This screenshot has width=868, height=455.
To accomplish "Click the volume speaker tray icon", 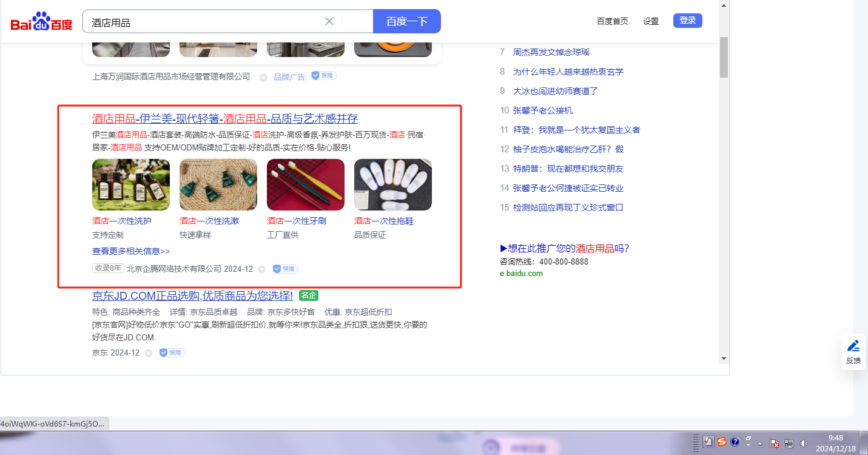I will 804,443.
